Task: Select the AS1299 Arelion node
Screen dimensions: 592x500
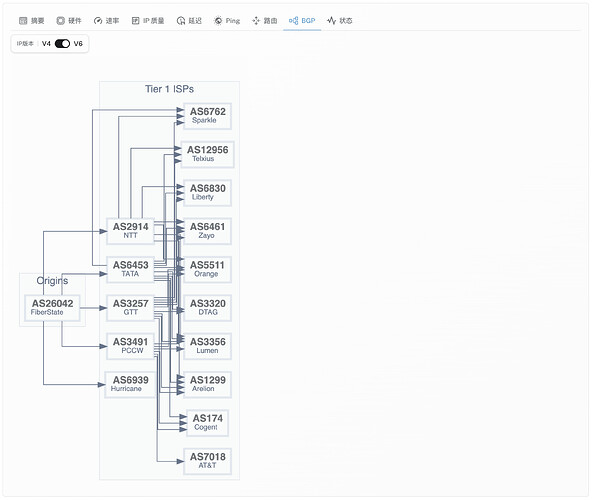Action: [x=207, y=384]
